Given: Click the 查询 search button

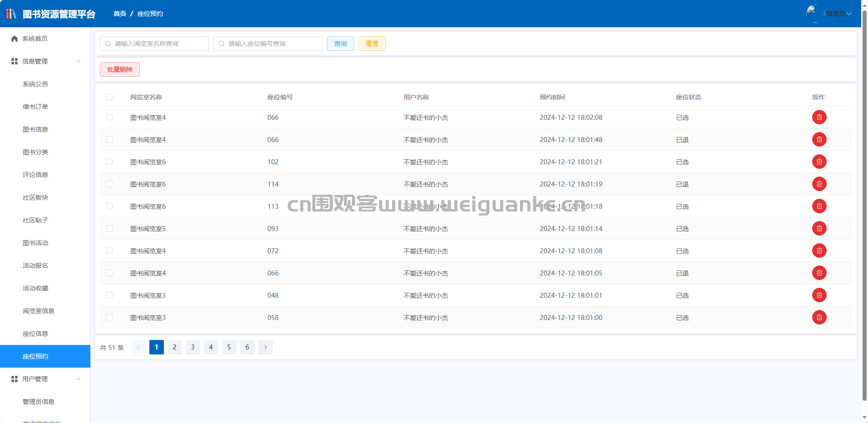Looking at the screenshot, I should [340, 44].
